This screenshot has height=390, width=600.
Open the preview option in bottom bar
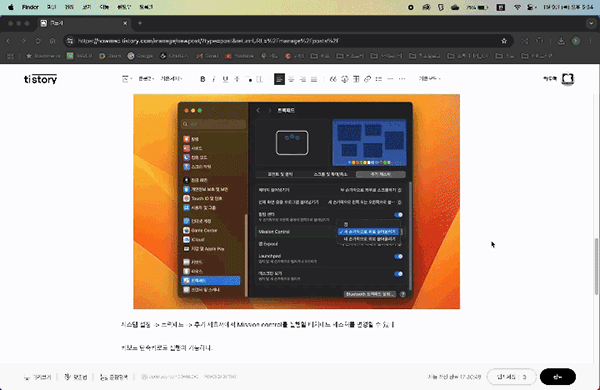[37, 377]
